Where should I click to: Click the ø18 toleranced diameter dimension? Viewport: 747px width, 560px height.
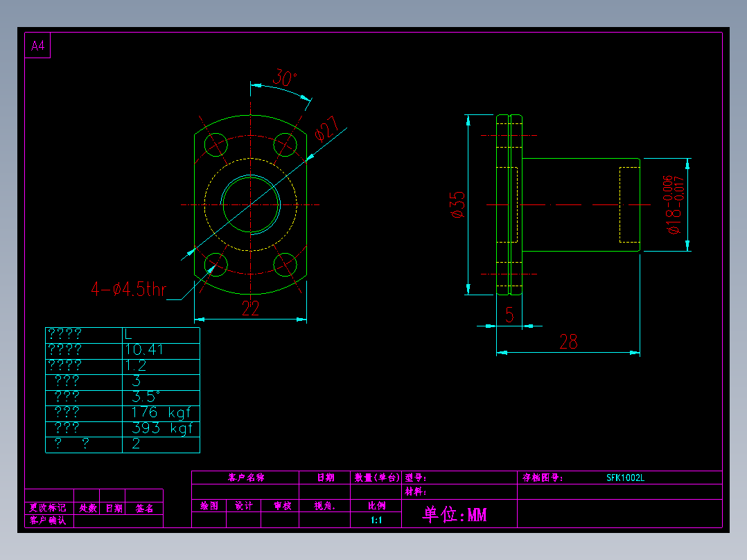[x=674, y=205]
